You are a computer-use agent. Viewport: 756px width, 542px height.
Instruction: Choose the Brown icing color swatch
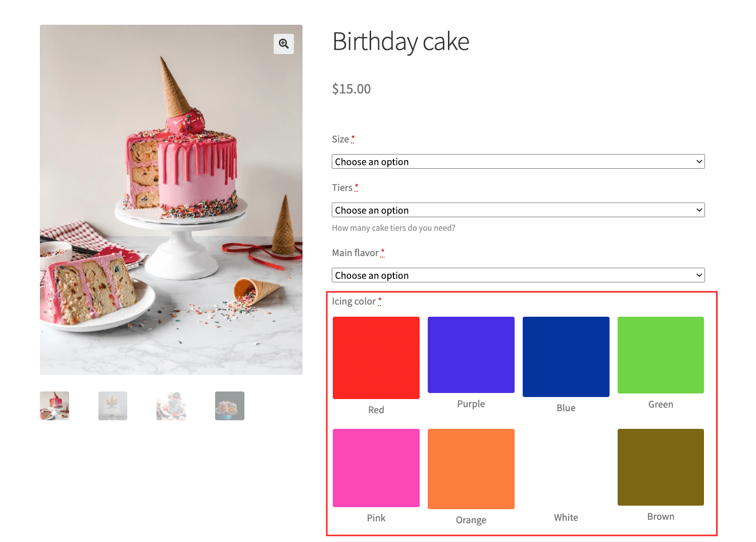coord(661,467)
